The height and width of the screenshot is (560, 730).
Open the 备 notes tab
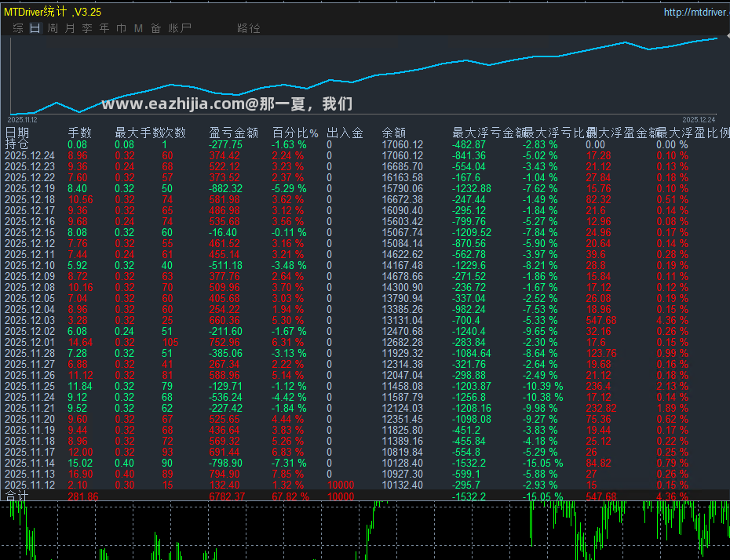[x=155, y=28]
